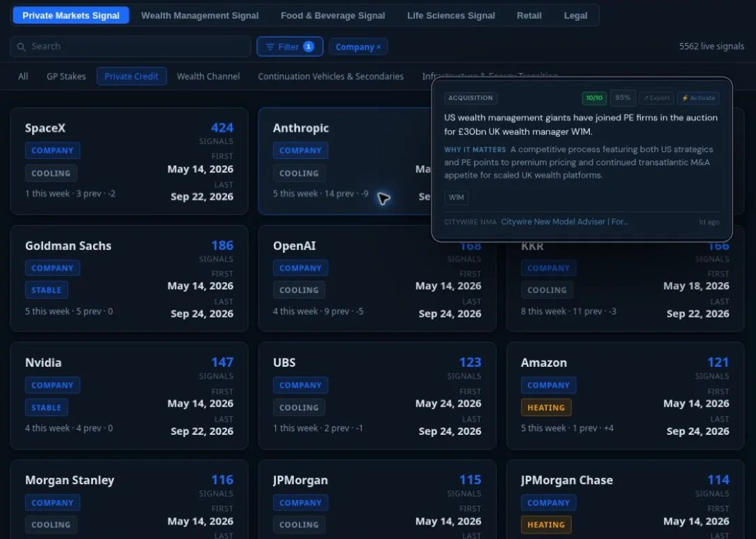Image resolution: width=756 pixels, height=539 pixels.
Task: Click Amazon's 121 signals count
Action: coord(718,363)
